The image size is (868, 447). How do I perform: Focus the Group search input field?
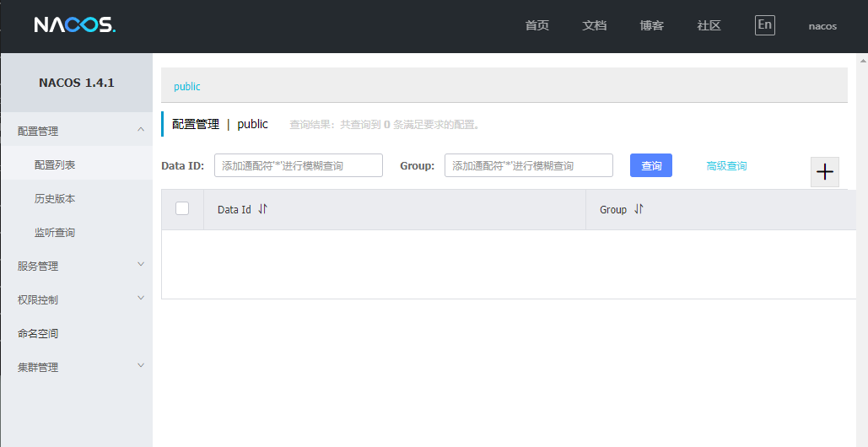click(528, 165)
